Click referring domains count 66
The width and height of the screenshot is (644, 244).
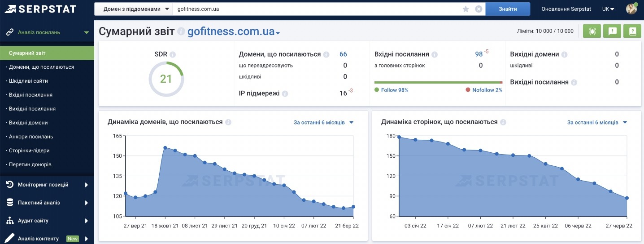(343, 54)
